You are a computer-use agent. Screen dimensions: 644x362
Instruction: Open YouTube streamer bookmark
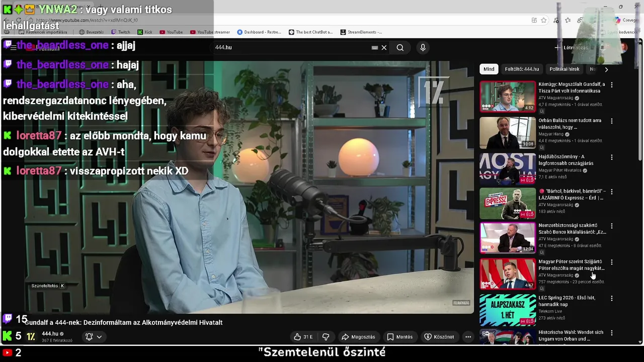tap(210, 32)
